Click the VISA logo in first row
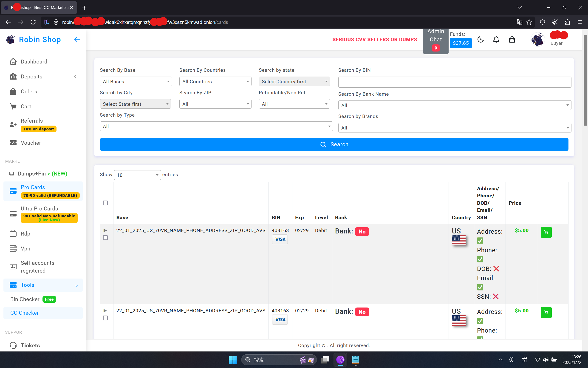This screenshot has height=368, width=588. click(x=280, y=239)
